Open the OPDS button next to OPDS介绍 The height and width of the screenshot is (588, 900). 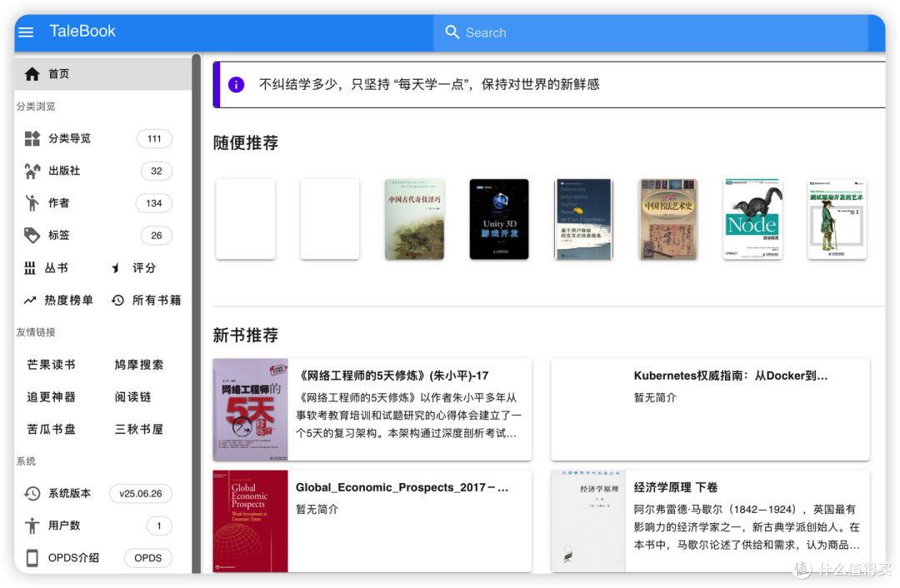[147, 558]
